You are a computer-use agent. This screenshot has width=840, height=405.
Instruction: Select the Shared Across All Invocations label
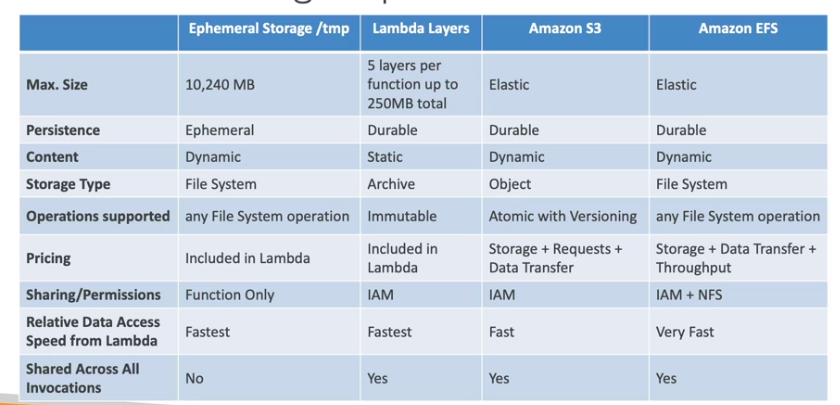click(x=83, y=378)
